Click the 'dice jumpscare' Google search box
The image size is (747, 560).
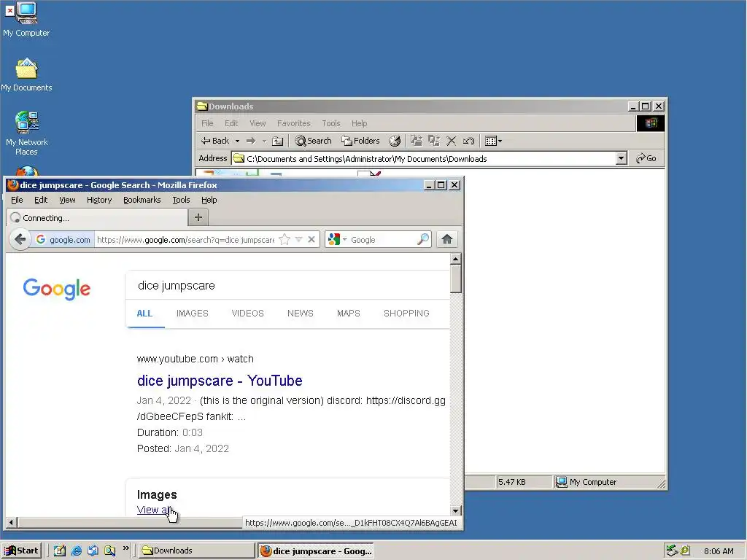point(287,285)
